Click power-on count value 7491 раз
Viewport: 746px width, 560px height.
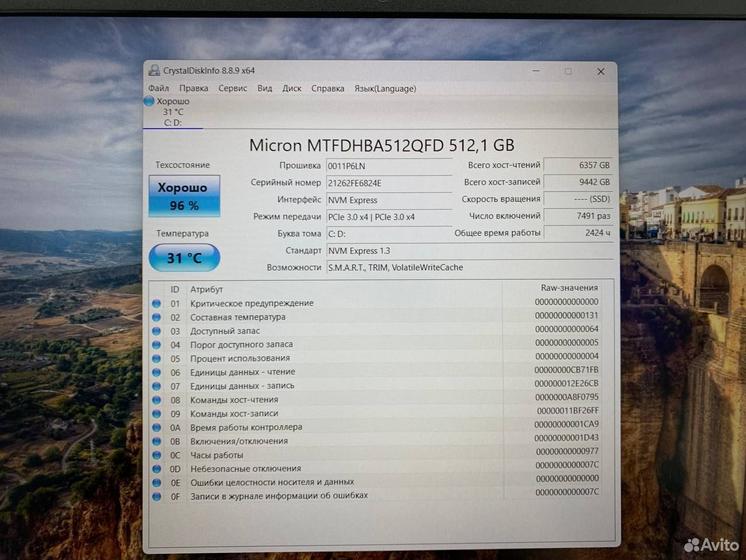[578, 216]
